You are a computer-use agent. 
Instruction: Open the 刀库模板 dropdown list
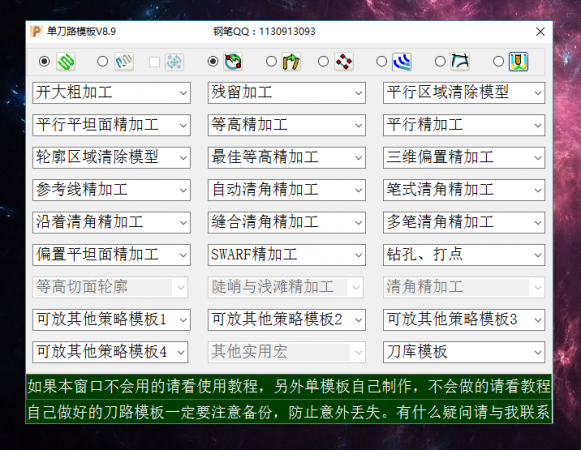(464, 352)
